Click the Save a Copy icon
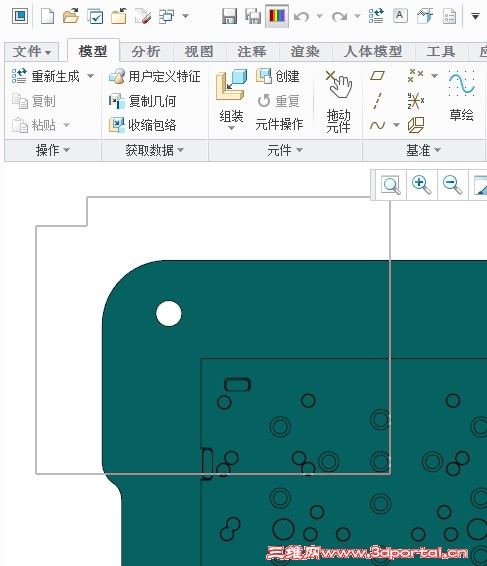The width and height of the screenshot is (487, 566). point(253,16)
